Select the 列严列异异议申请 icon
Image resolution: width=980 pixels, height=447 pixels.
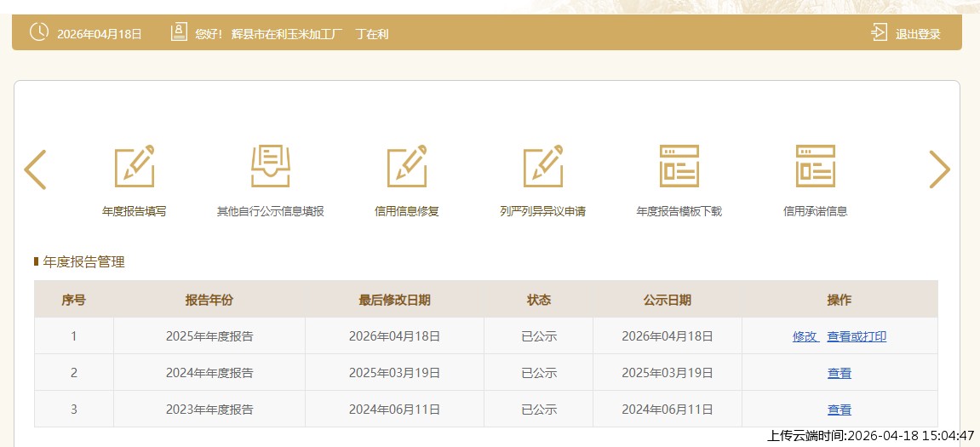543,166
